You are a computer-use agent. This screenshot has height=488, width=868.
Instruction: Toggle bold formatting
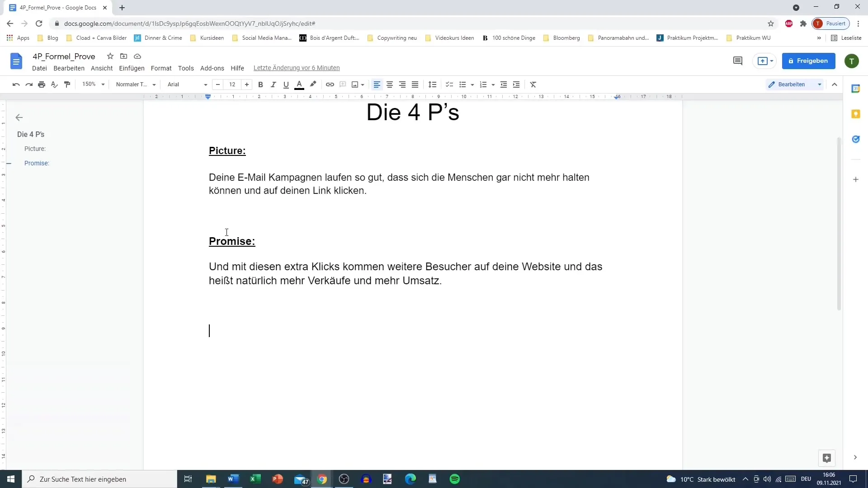click(260, 84)
